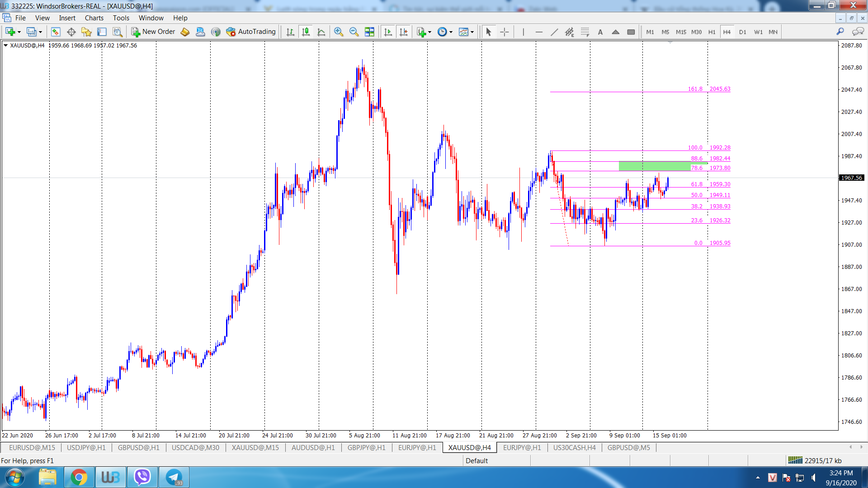Open the View menu
The image size is (868, 488).
coord(42,18)
